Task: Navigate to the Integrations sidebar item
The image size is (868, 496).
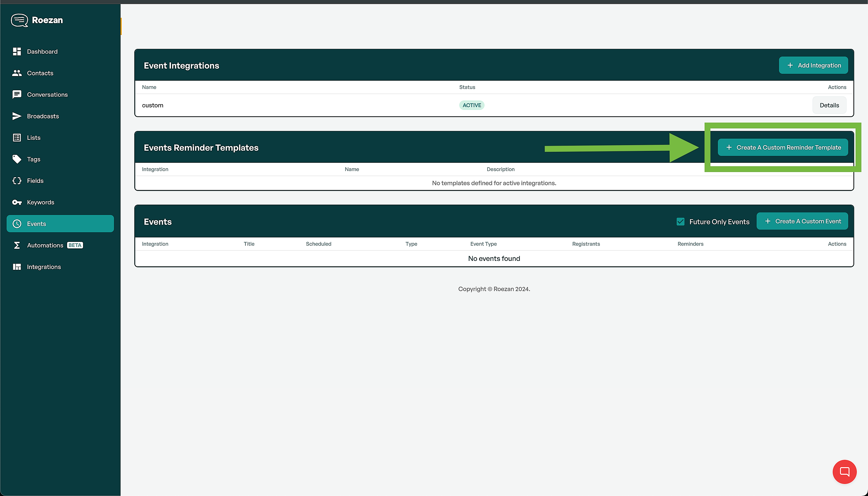Action: (x=44, y=267)
